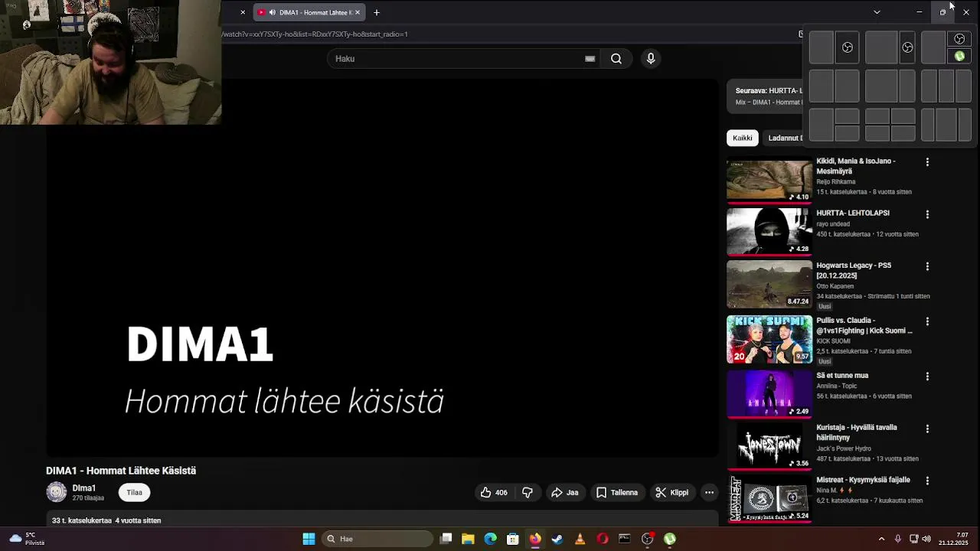Open options menu for Pullis vs. Claudia
The width and height of the screenshot is (980, 551).
click(x=927, y=321)
